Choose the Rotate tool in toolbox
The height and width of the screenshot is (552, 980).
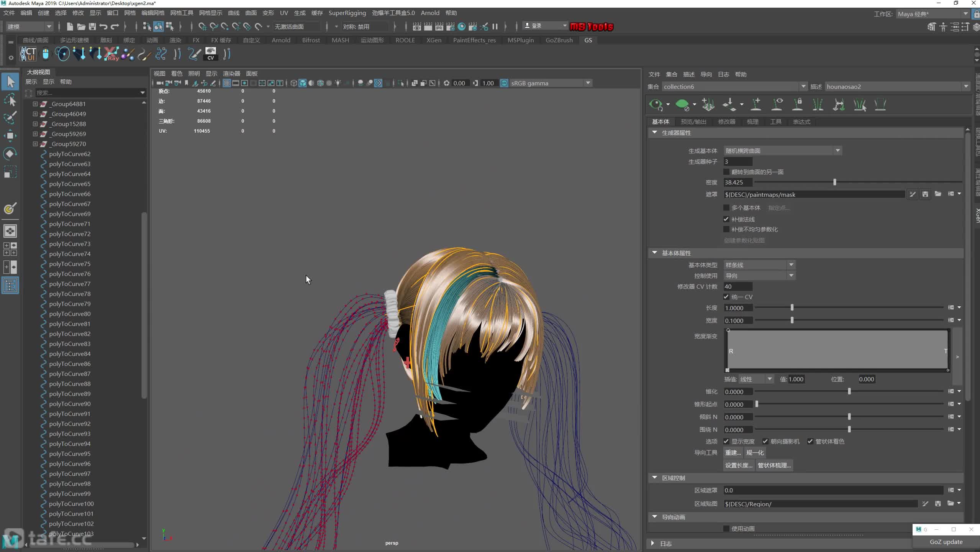[10, 154]
